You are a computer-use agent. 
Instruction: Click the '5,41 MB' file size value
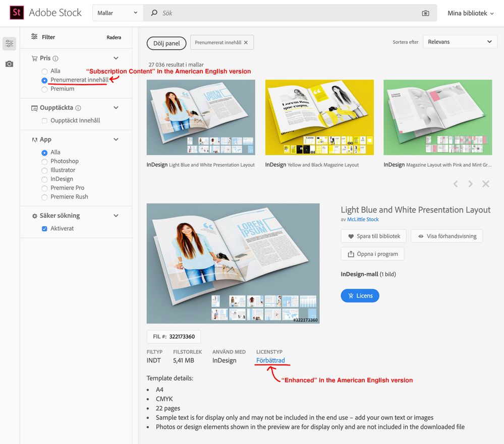coord(184,360)
